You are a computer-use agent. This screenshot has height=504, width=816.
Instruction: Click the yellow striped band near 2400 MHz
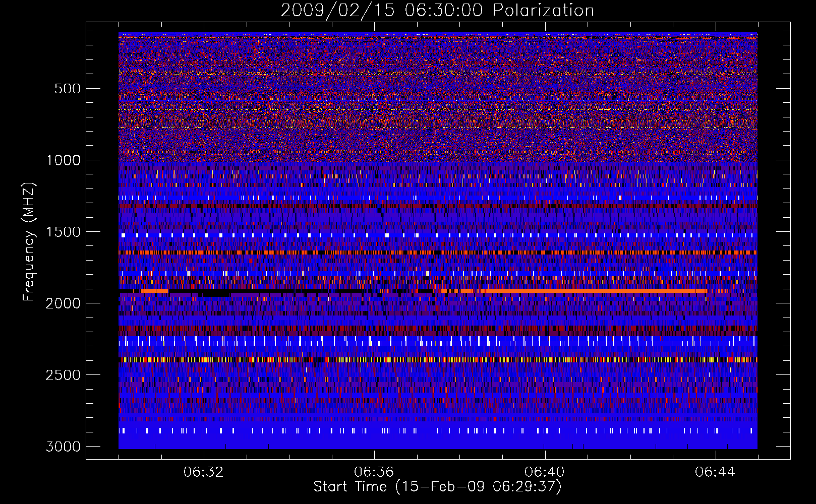point(438,360)
